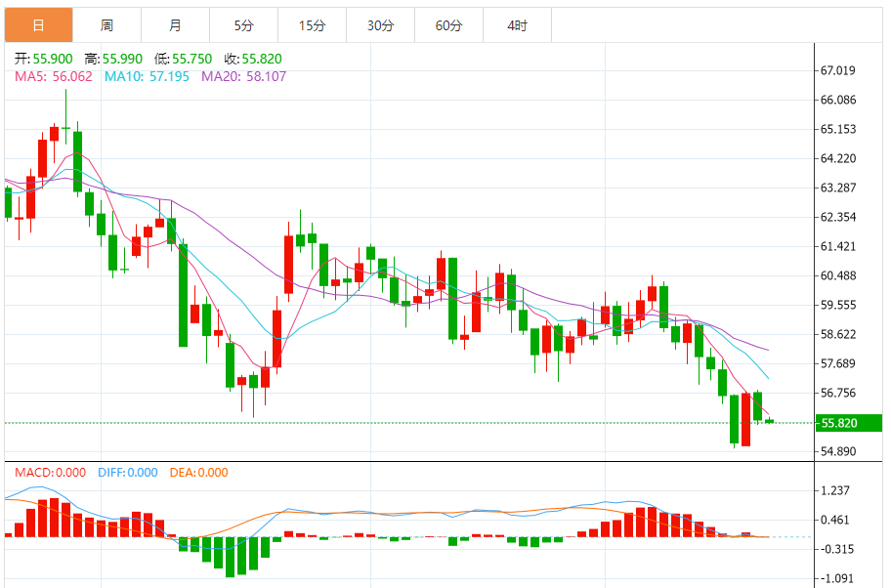Choose the 30分 interval tab
The width and height of the screenshot is (891, 588).
point(380,25)
